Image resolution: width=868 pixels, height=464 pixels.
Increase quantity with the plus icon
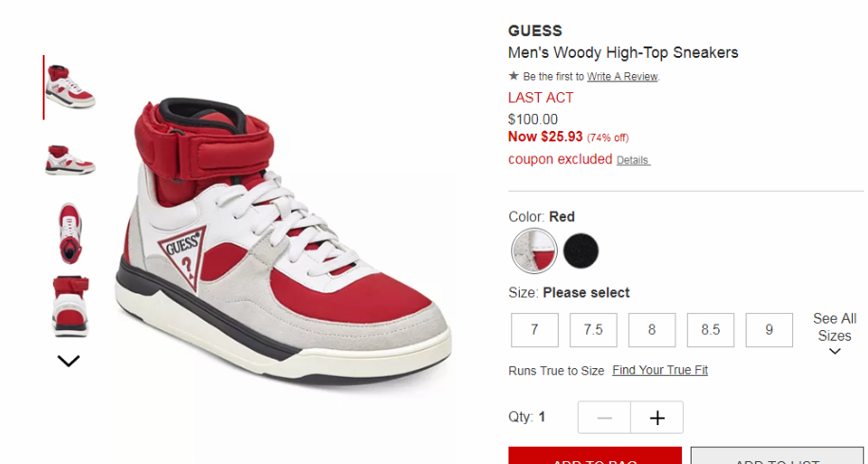coord(657,418)
